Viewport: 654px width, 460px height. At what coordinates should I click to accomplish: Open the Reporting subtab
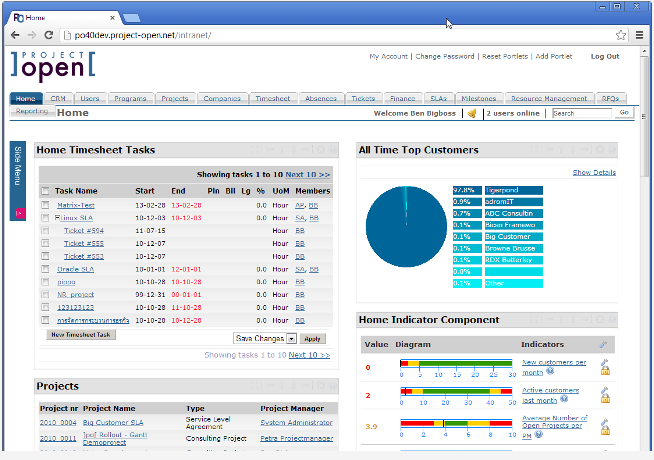pyautogui.click(x=32, y=111)
